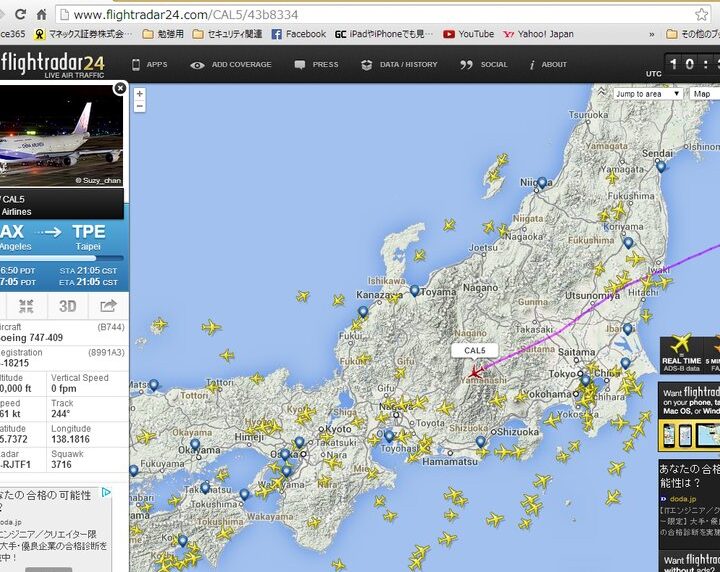Open the Facebook bookmark
The image size is (720, 572).
coord(298,34)
